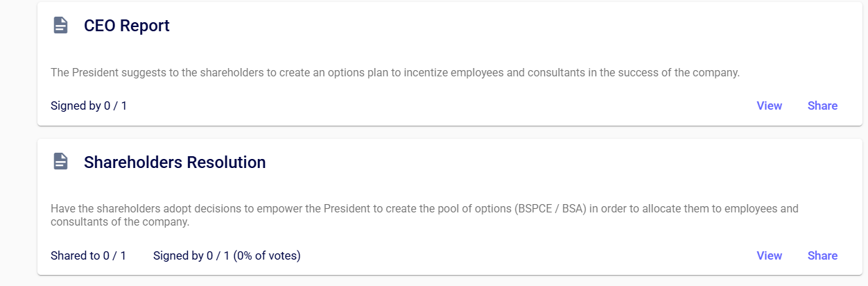Screen dimensions: 868x286
Task: Click the "0% of votes" text
Action: tap(267, 255)
